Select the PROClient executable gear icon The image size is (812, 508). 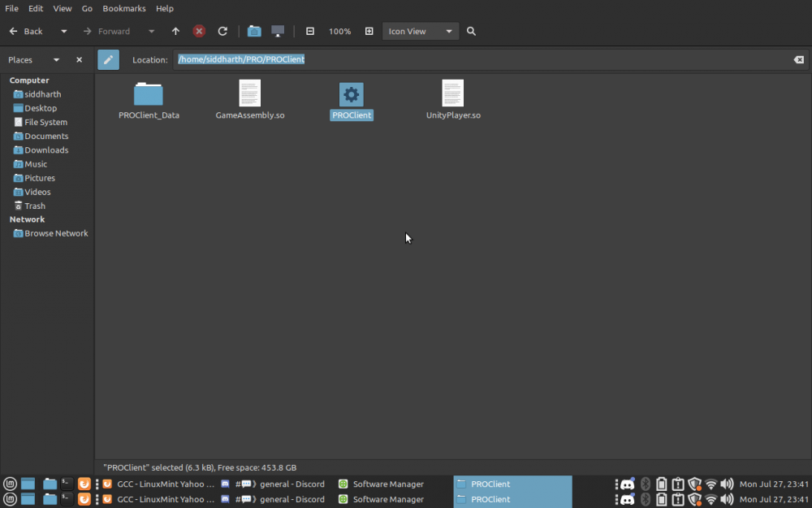pos(351,95)
